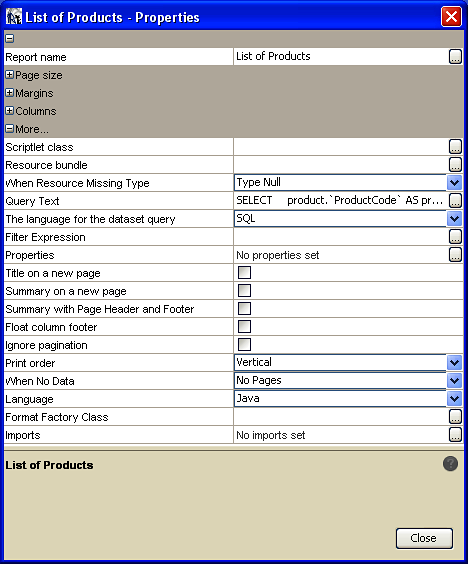Open Language dropdown arrow
The width and height of the screenshot is (468, 564).
click(454, 399)
